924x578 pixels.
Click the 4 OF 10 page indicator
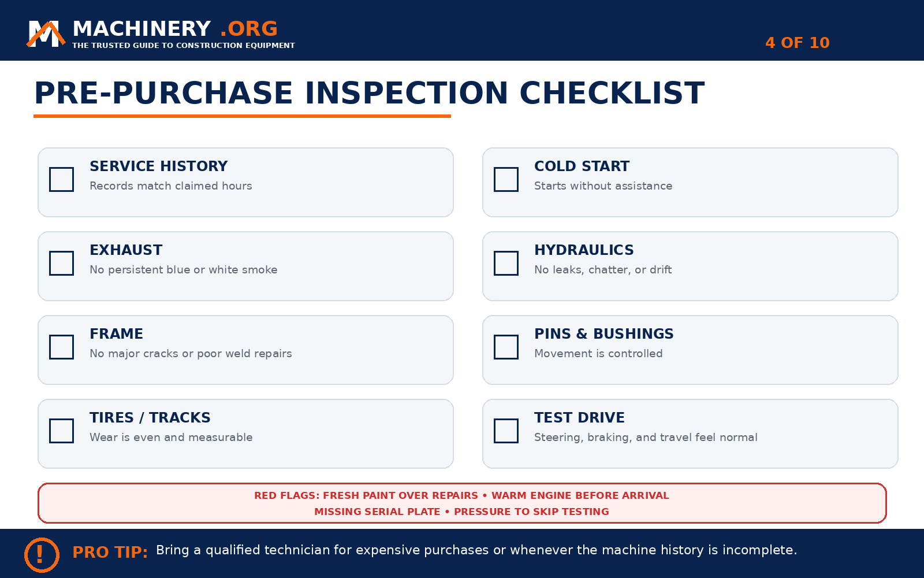coord(797,43)
